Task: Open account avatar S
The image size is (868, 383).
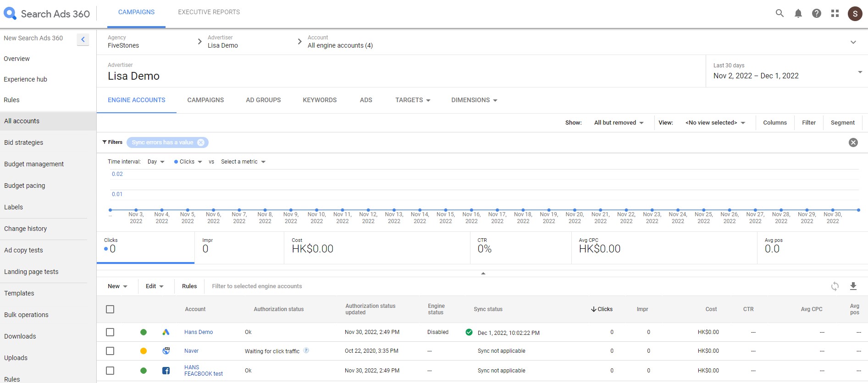Action: click(855, 14)
